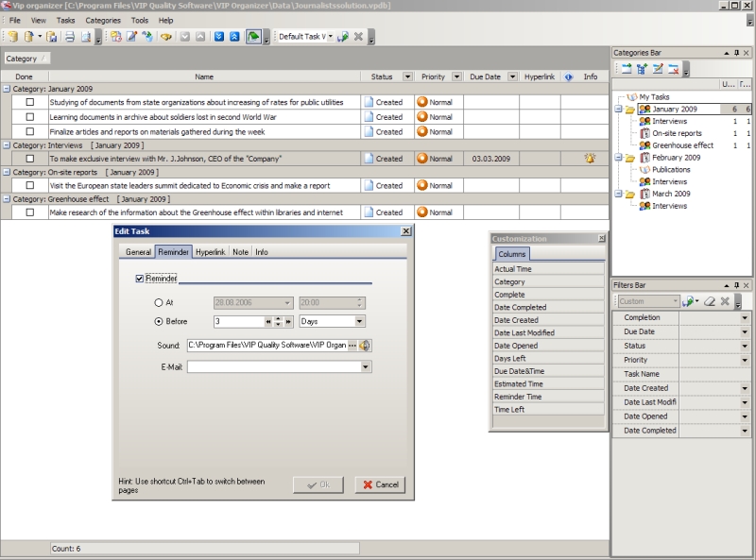Switch to the Hyperlink tab

210,252
